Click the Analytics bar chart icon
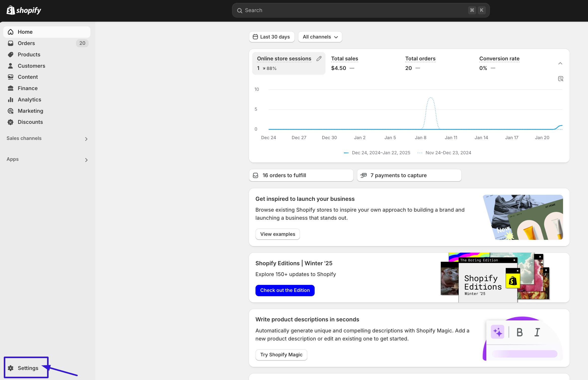This screenshot has height=380, width=588. (x=11, y=100)
